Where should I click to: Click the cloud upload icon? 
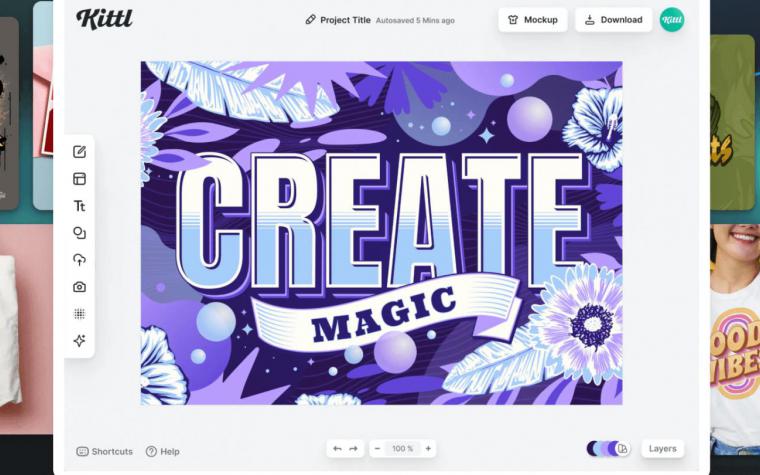(x=79, y=260)
